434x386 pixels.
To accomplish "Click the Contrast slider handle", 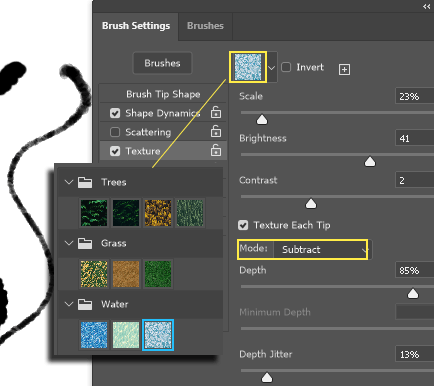I will click(x=311, y=204).
